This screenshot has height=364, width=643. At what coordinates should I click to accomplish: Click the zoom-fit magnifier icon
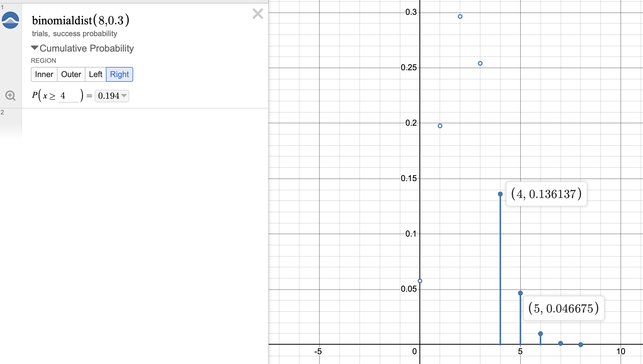pyautogui.click(x=10, y=95)
